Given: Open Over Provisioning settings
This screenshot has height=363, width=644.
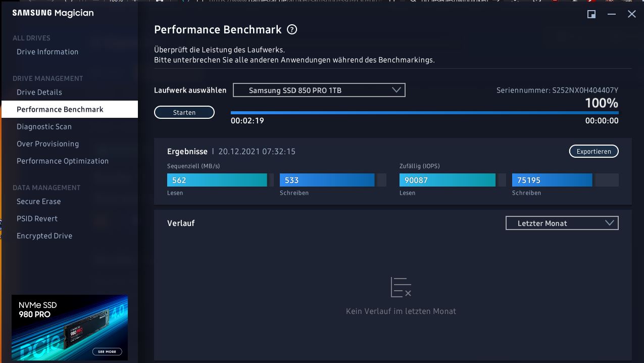Looking at the screenshot, I should pos(47,144).
